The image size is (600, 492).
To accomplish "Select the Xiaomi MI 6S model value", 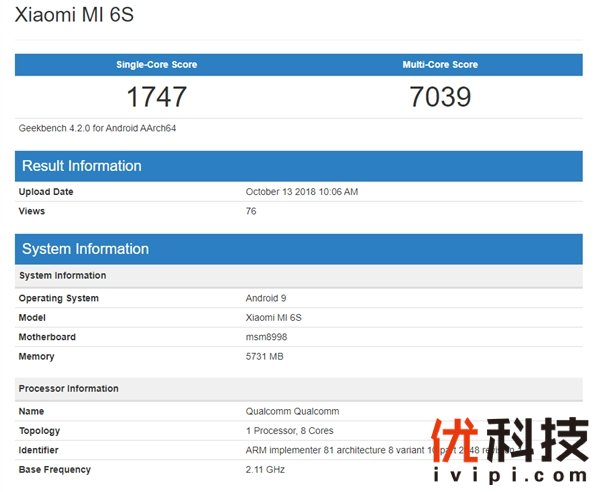I will (x=274, y=318).
